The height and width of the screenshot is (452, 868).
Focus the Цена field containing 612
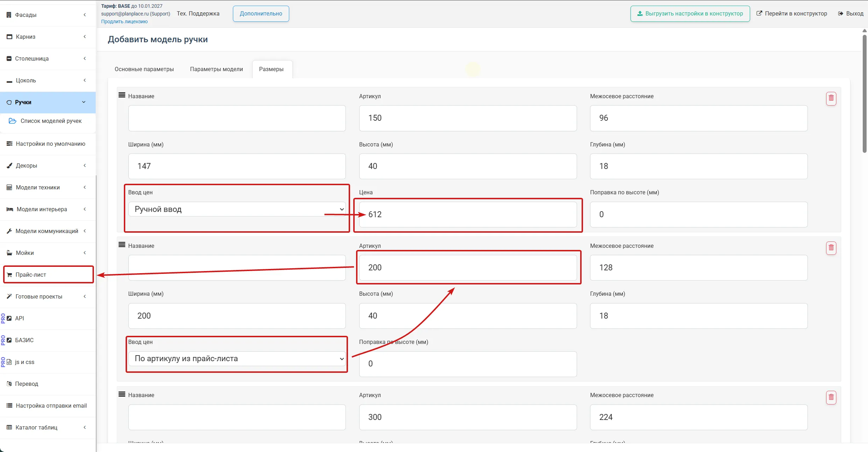pos(468,214)
